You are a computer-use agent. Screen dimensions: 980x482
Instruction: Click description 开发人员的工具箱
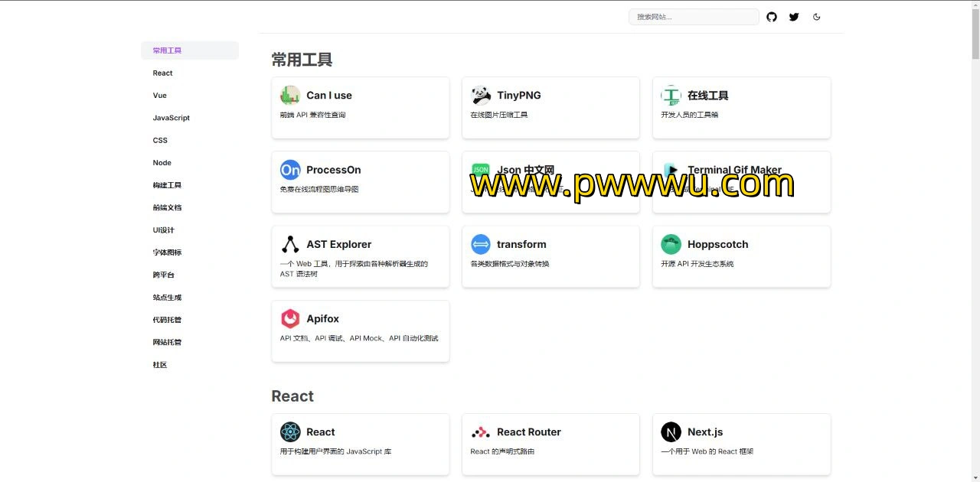690,115
